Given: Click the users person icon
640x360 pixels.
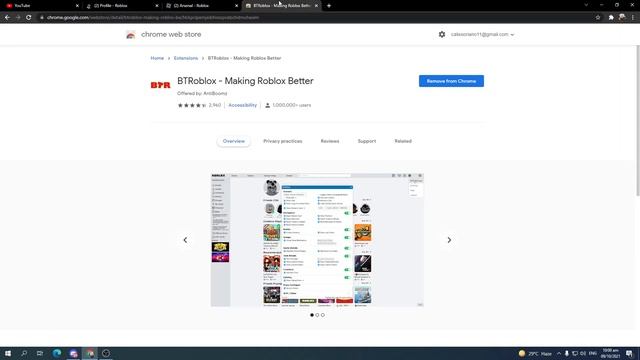Looking at the screenshot, I should click(x=267, y=105).
